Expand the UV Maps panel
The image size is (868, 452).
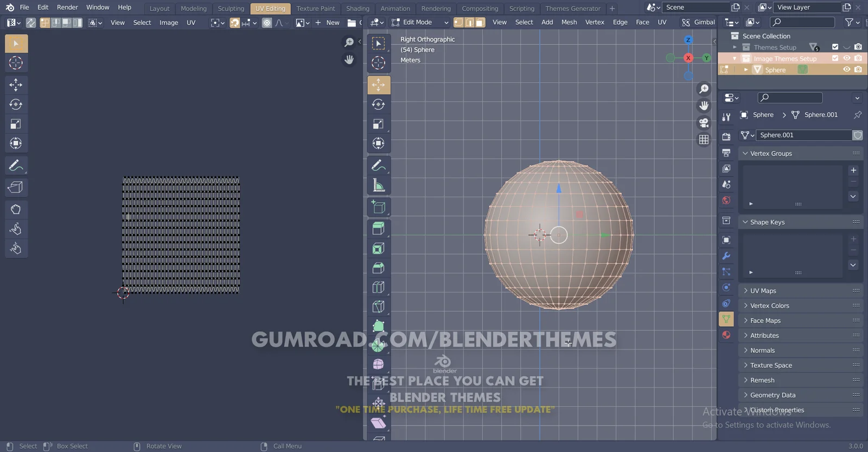(x=801, y=290)
